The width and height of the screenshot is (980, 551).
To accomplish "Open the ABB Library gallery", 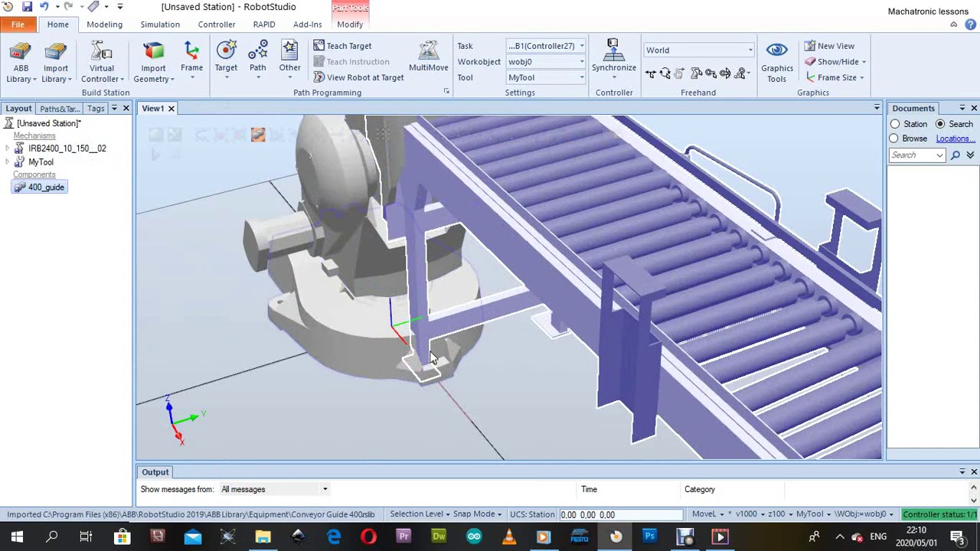I will click(21, 62).
